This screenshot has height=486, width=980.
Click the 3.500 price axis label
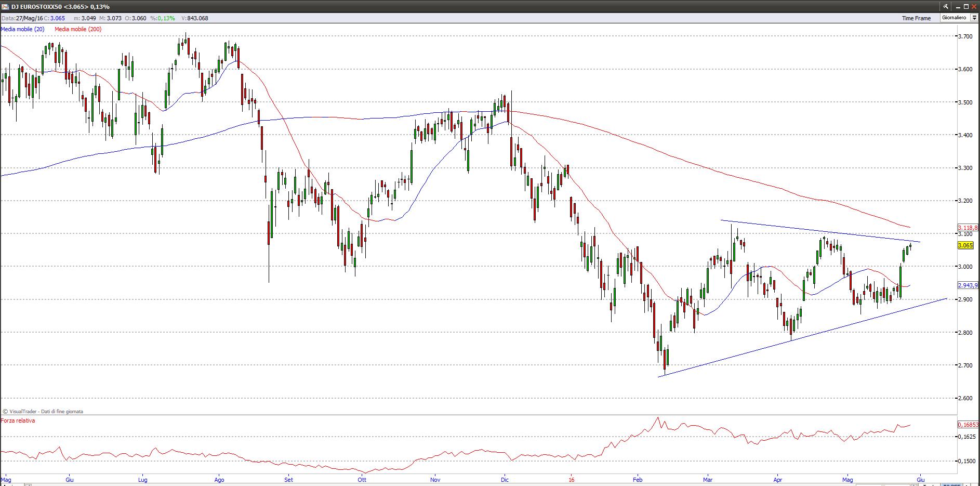[x=966, y=102]
